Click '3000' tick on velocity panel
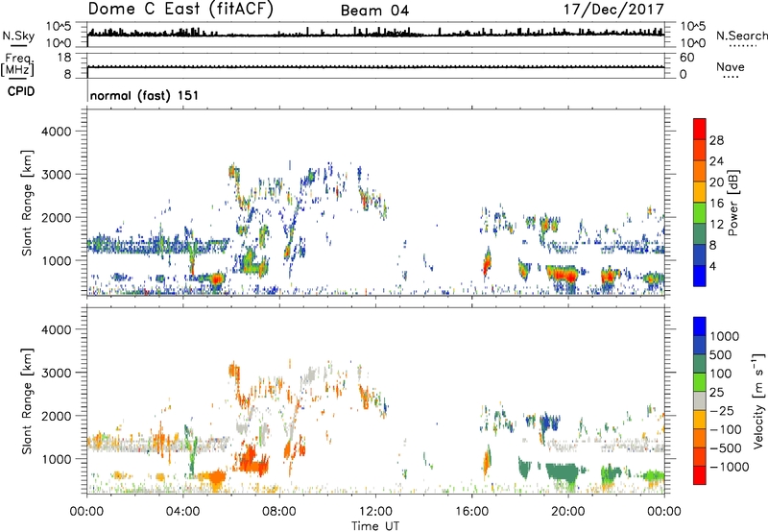This screenshot has width=768, height=532. [x=56, y=373]
